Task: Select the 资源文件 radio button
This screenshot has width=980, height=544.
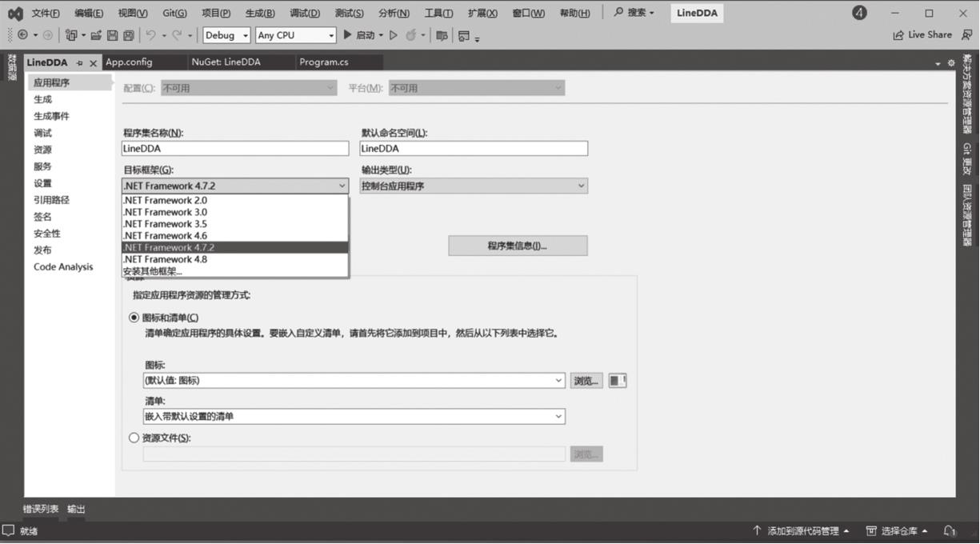Action: (134, 438)
